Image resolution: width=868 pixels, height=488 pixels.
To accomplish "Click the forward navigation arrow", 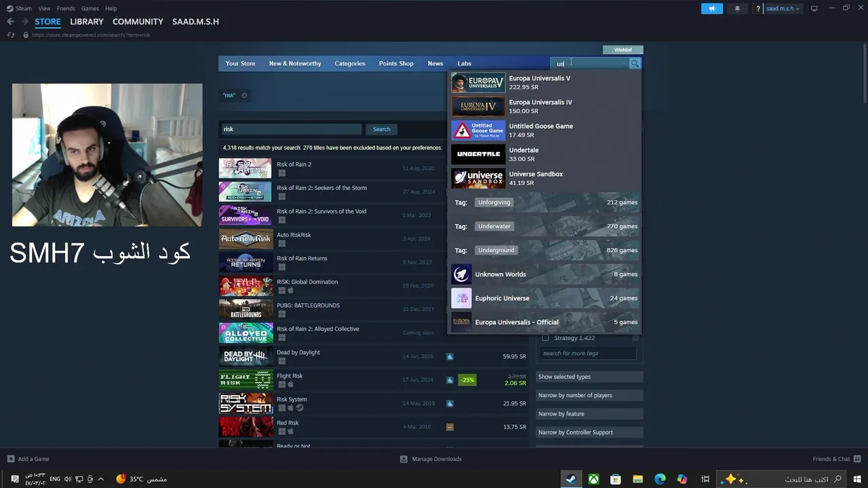I will point(24,22).
